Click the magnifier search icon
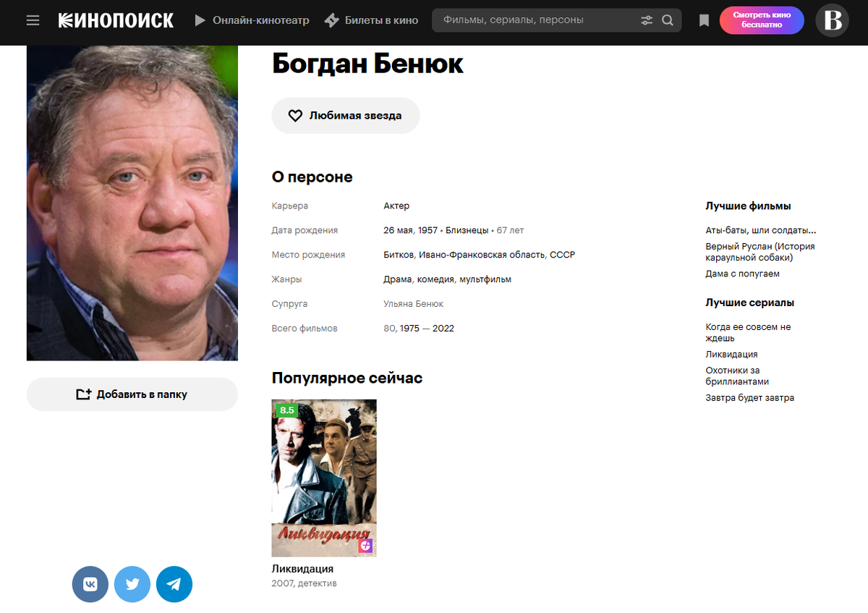This screenshot has width=868, height=613. coord(668,20)
